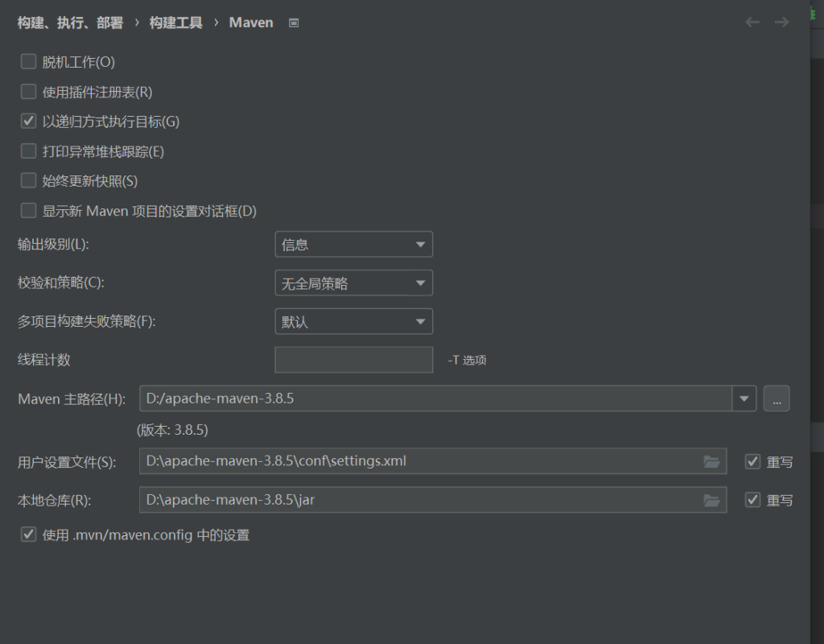Image resolution: width=824 pixels, height=644 pixels.
Task: Click the 线程计数 input field
Action: tap(353, 360)
